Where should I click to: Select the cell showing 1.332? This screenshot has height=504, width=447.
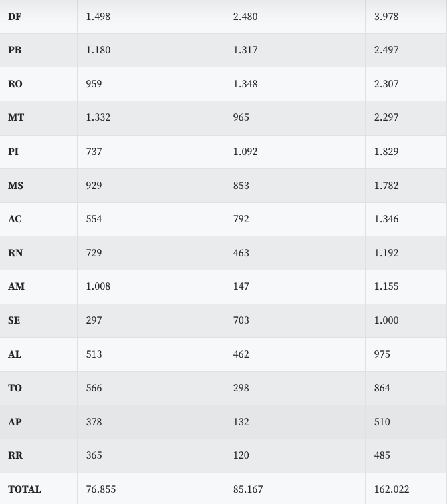[x=98, y=117]
